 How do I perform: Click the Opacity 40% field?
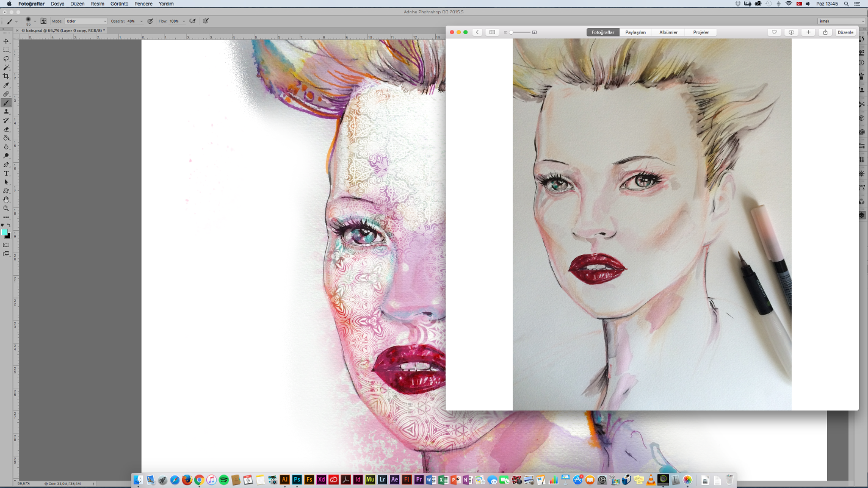[x=131, y=21]
